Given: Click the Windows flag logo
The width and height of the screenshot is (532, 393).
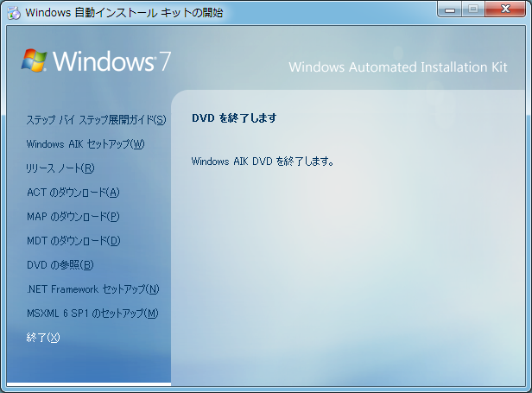Looking at the screenshot, I should 35,60.
